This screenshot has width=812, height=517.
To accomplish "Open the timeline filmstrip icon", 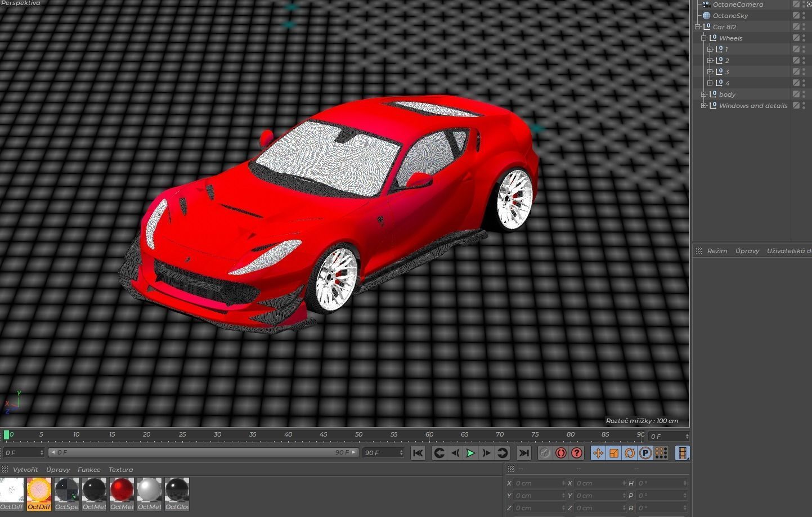I will 683,453.
